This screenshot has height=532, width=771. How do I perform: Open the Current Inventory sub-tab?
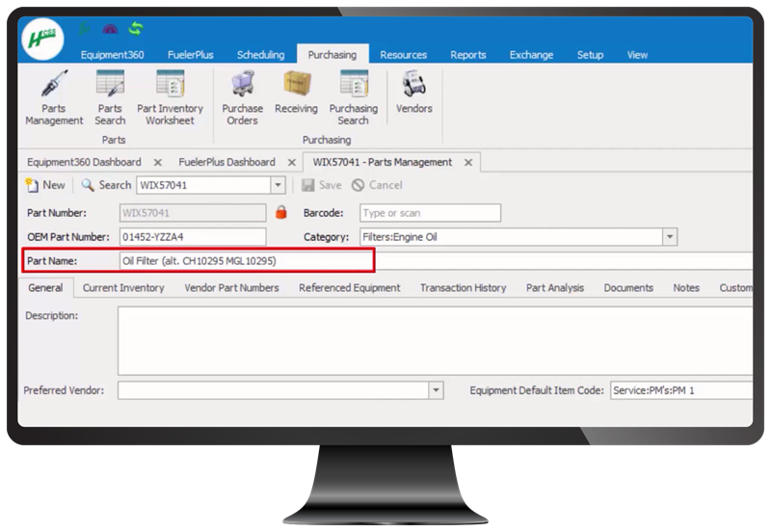pos(123,288)
